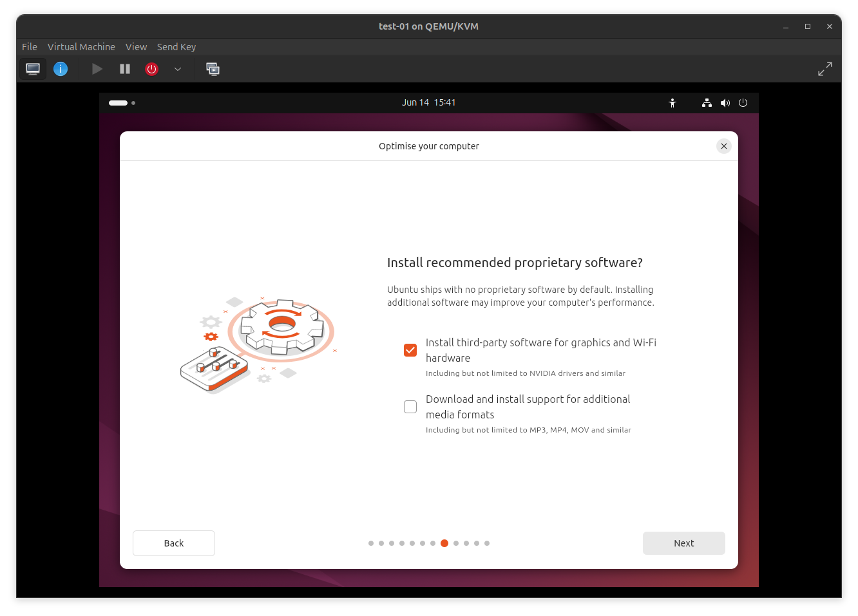858x616 pixels.
Task: Expand the shutdown options chevron
Action: [x=178, y=69]
